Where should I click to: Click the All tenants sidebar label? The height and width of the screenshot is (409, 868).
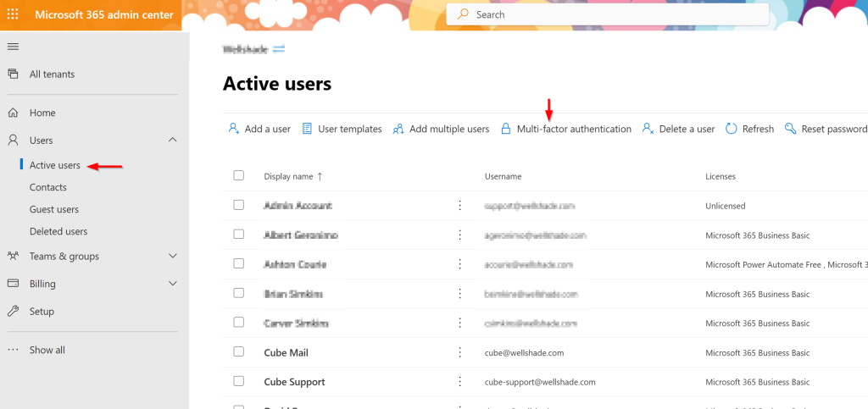click(x=52, y=74)
